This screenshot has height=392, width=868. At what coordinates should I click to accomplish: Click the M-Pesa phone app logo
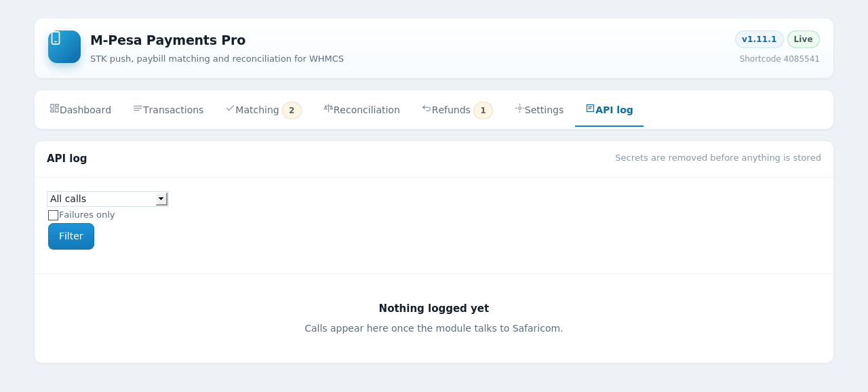pyautogui.click(x=64, y=47)
